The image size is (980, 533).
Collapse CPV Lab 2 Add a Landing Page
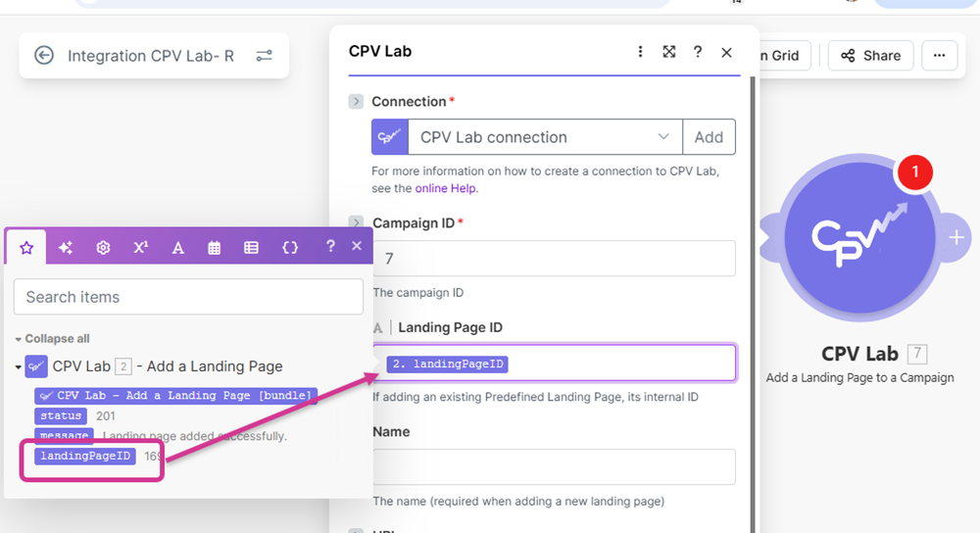[18, 366]
